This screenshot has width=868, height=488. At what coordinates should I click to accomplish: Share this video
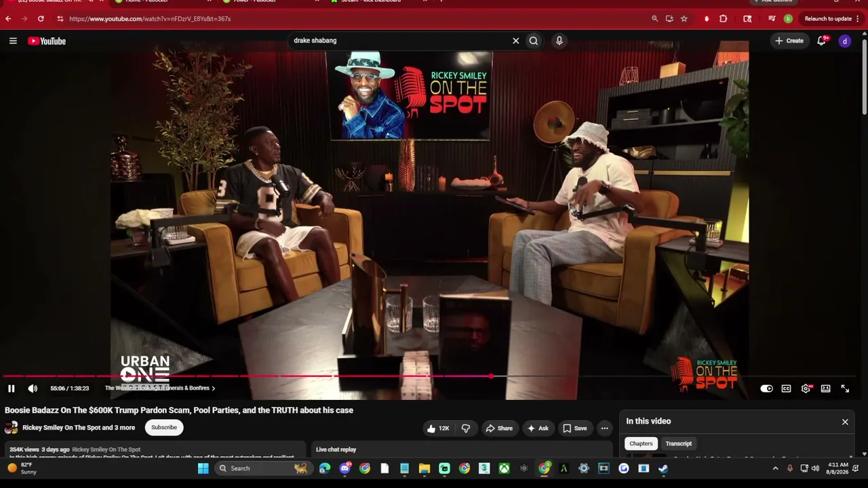[x=499, y=428]
